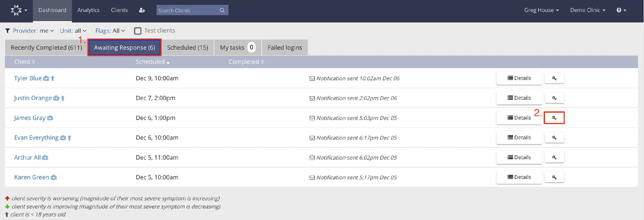
Task: Open Details for James Gray
Action: [519, 118]
